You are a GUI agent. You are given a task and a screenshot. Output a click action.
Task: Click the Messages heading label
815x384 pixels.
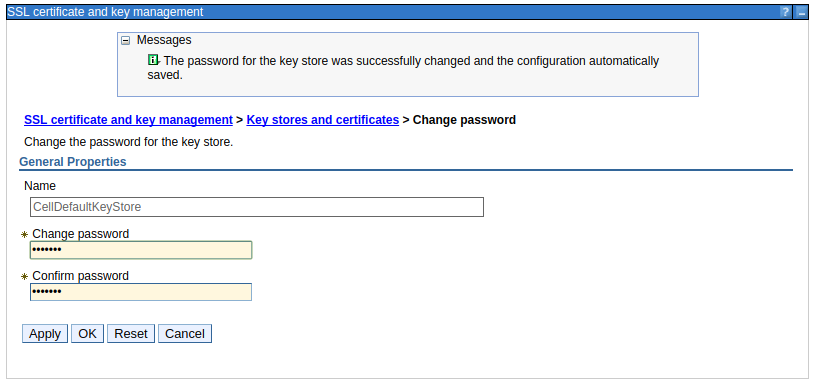click(x=164, y=40)
